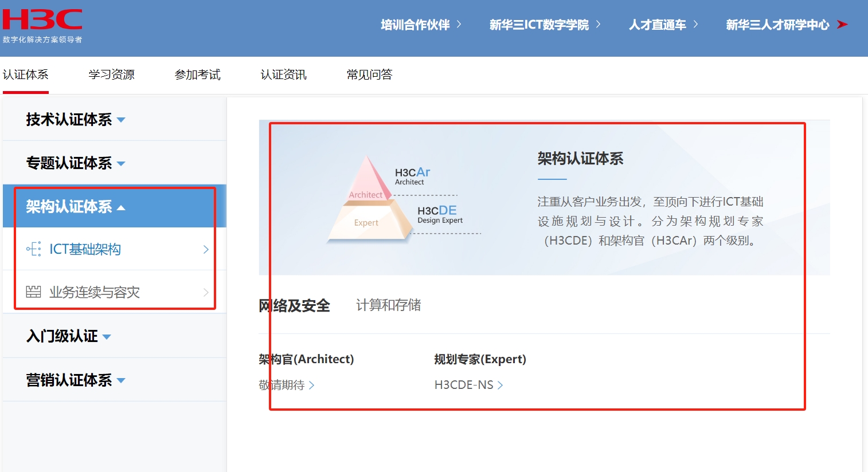Viewport: 868px width, 472px height.
Task: Click the H3C logo
Action: (42, 19)
